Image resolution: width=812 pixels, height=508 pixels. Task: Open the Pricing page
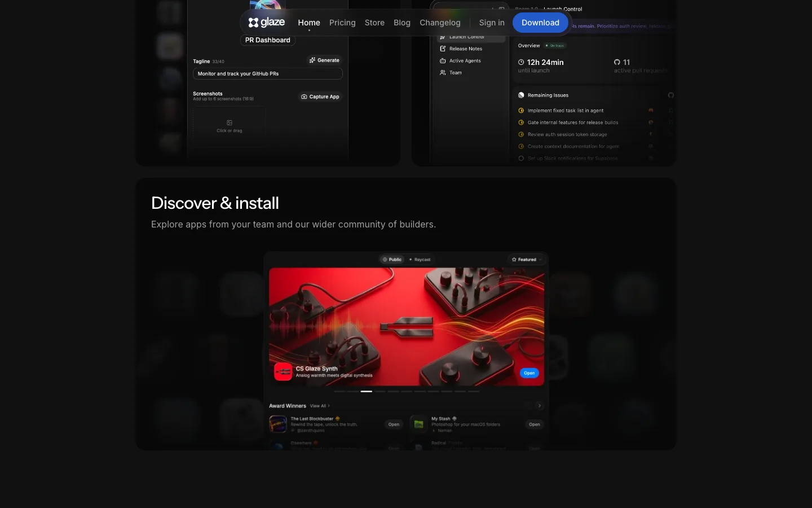pyautogui.click(x=342, y=23)
